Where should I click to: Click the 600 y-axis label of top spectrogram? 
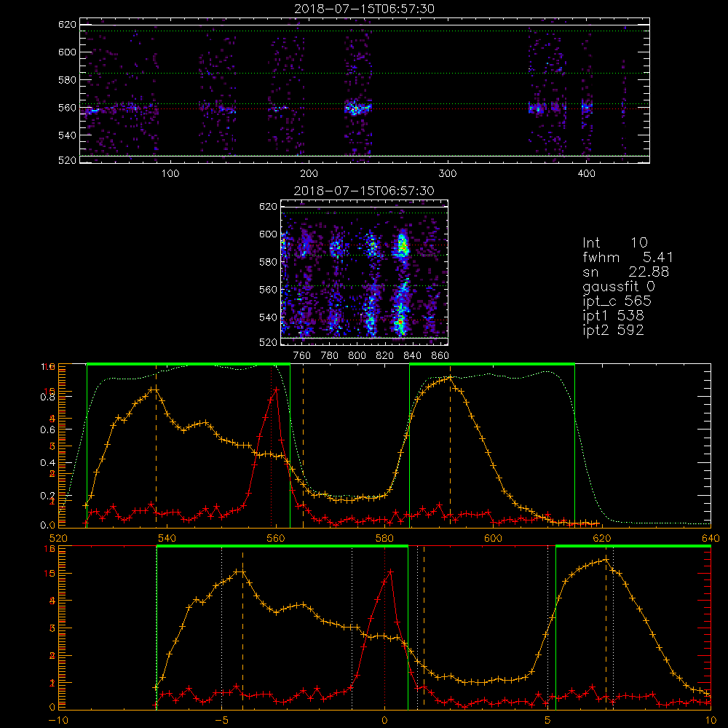coord(67,52)
